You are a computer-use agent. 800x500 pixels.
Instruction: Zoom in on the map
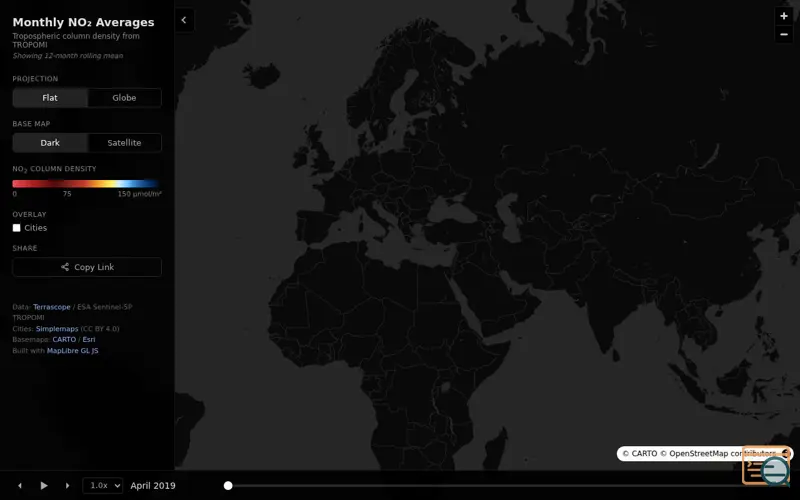pos(784,16)
